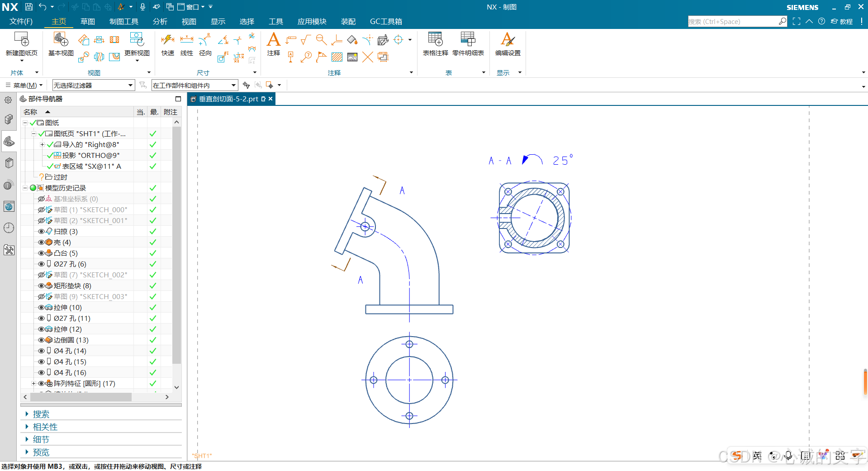Open the scope dropdown 在工作部件和组件内
This screenshot has height=471, width=868.
point(194,85)
